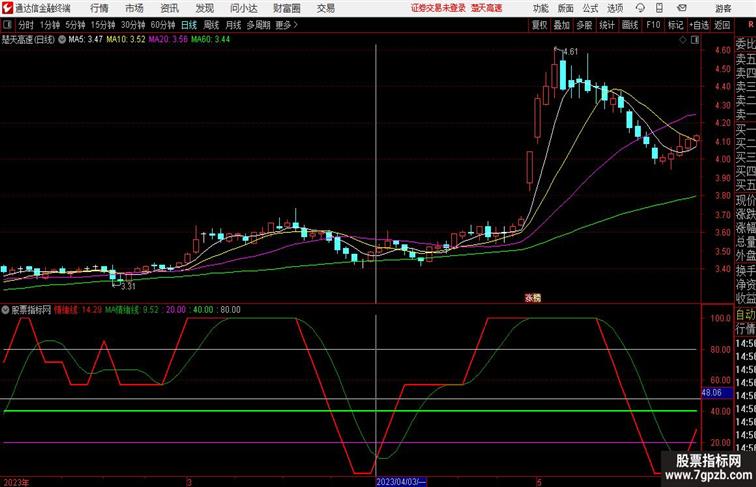Click the 股票指标网 indicator name
This screenshot has width=756, height=487.
click(31, 310)
